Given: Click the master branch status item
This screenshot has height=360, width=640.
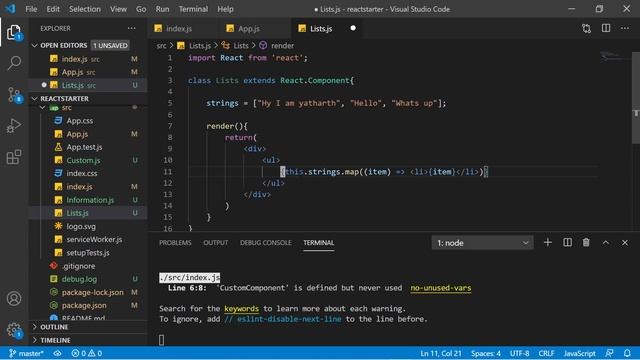Looking at the screenshot, I should coord(26,353).
